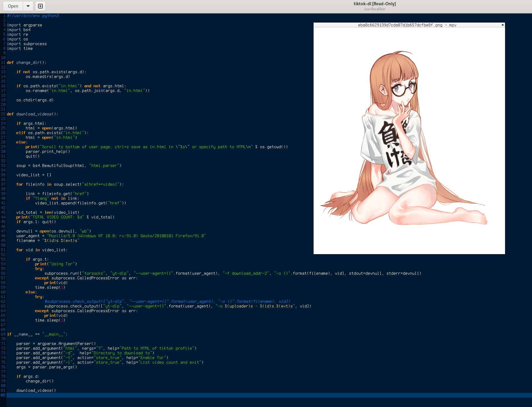This screenshot has width=532, height=407.
Task: Expand the recent files dropdown arrow
Action: click(x=28, y=6)
